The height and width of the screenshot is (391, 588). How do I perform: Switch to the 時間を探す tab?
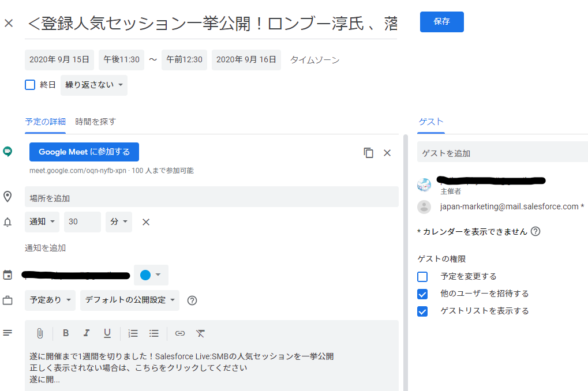coord(96,122)
